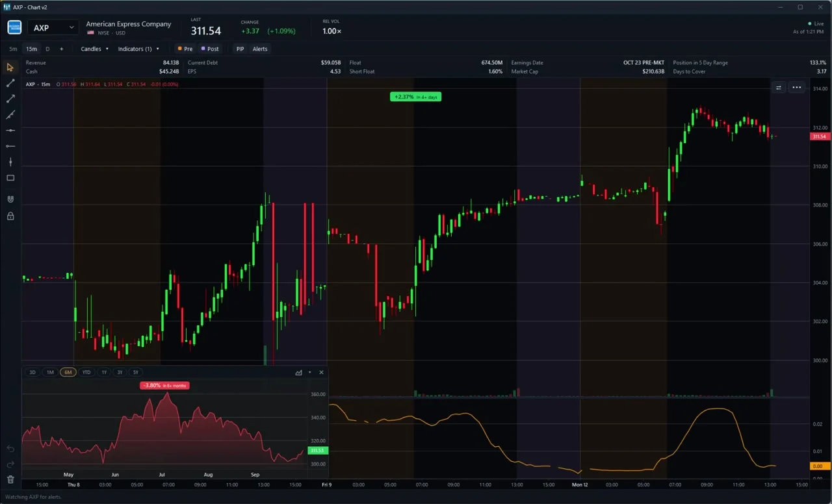Click the AXP · 15m chart legend
832x504 pixels.
[x=38, y=84]
